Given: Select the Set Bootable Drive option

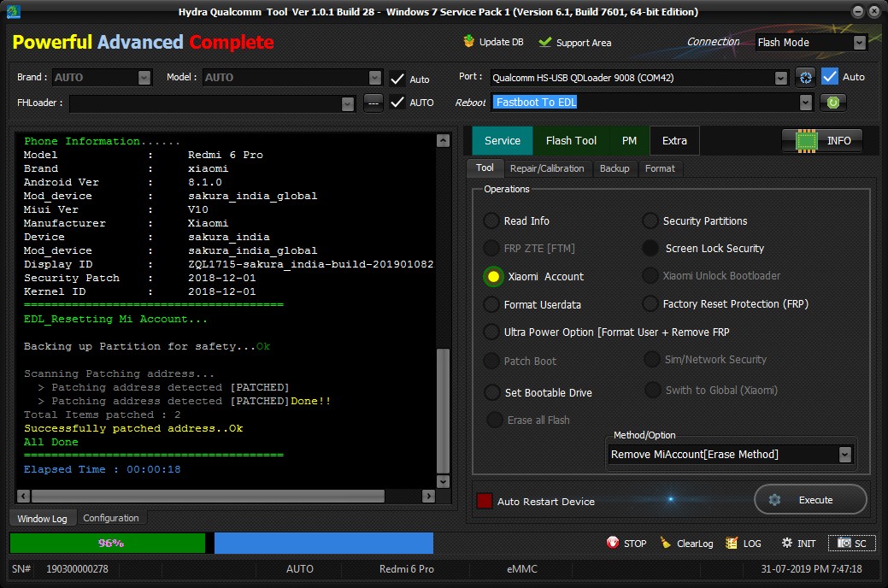Looking at the screenshot, I should [492, 392].
